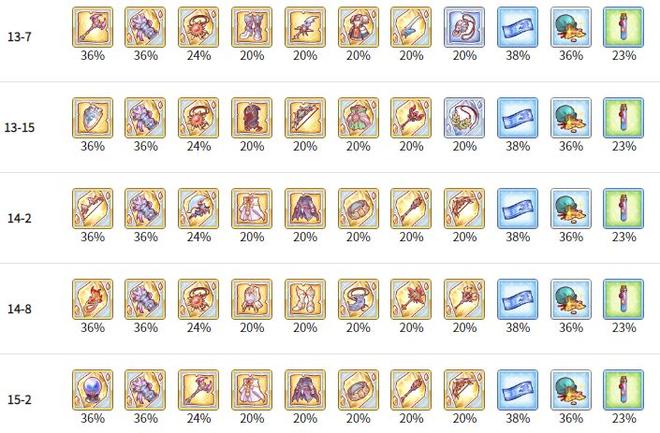
Task: Click the red amulet blueprint in row 13-7
Action: coord(198,27)
